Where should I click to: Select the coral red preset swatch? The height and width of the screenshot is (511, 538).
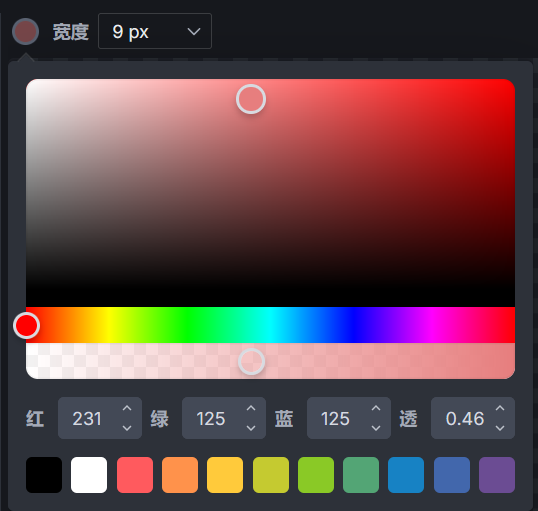pos(135,475)
